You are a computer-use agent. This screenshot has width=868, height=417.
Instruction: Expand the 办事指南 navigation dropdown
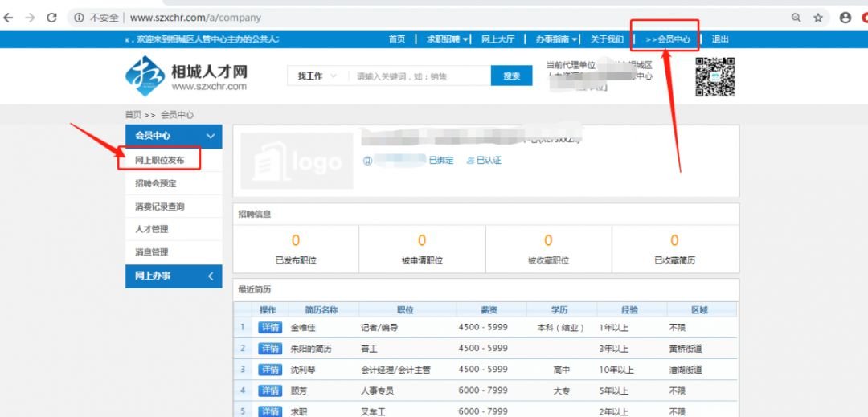[x=556, y=39]
